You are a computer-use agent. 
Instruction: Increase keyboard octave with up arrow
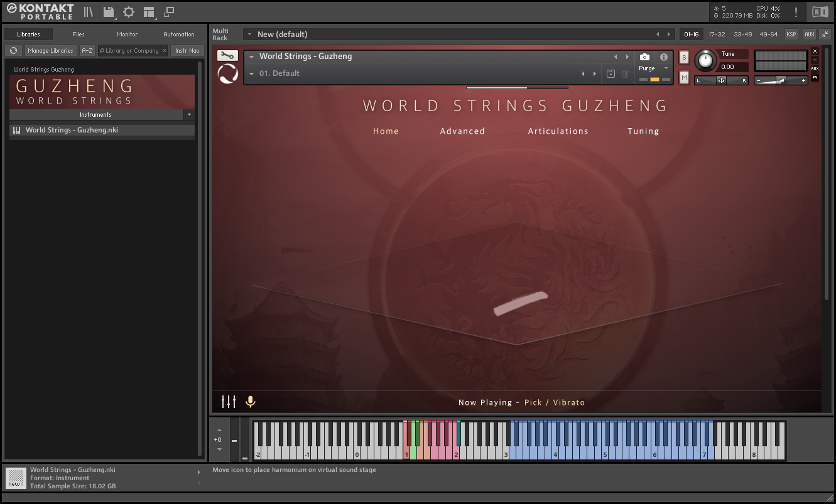tap(219, 430)
